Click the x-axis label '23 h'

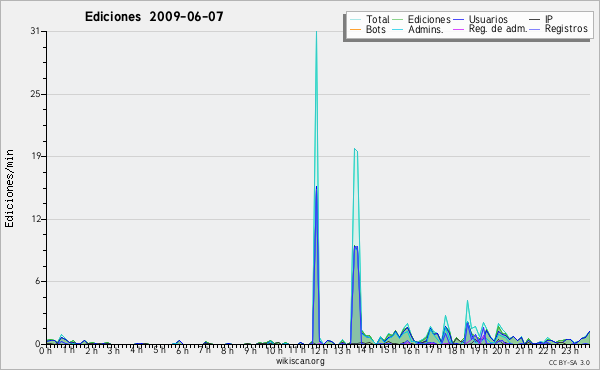click(571, 350)
